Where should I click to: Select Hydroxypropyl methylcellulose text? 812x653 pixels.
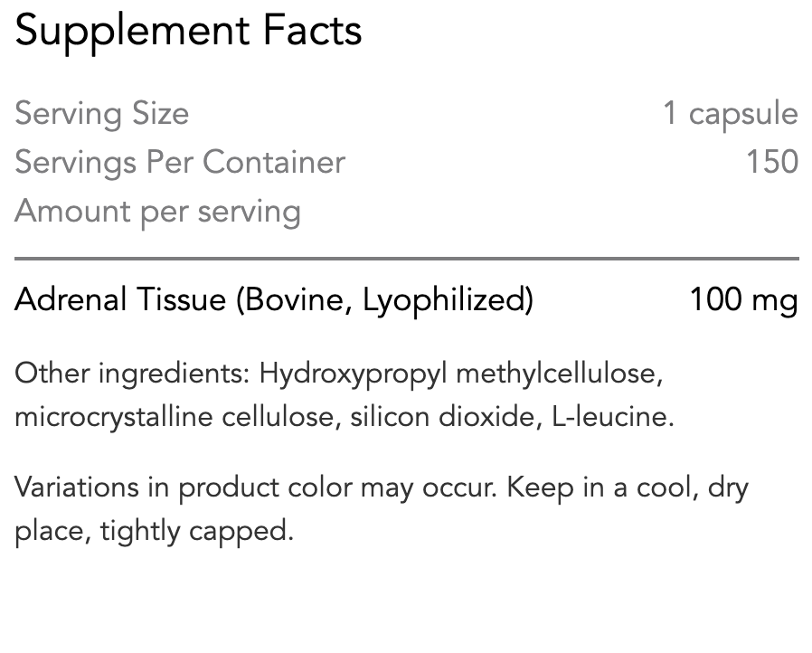coord(461,374)
